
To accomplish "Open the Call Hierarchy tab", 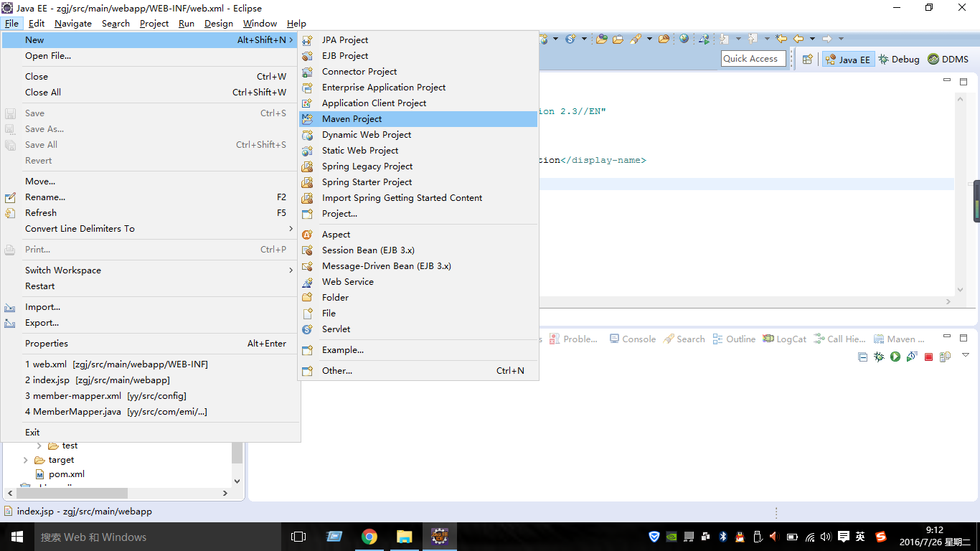I will pyautogui.click(x=839, y=339).
